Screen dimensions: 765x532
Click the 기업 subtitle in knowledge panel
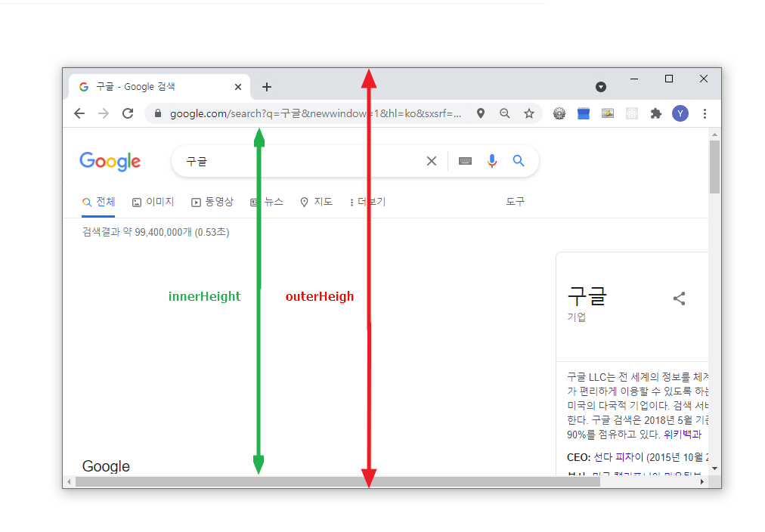(576, 317)
